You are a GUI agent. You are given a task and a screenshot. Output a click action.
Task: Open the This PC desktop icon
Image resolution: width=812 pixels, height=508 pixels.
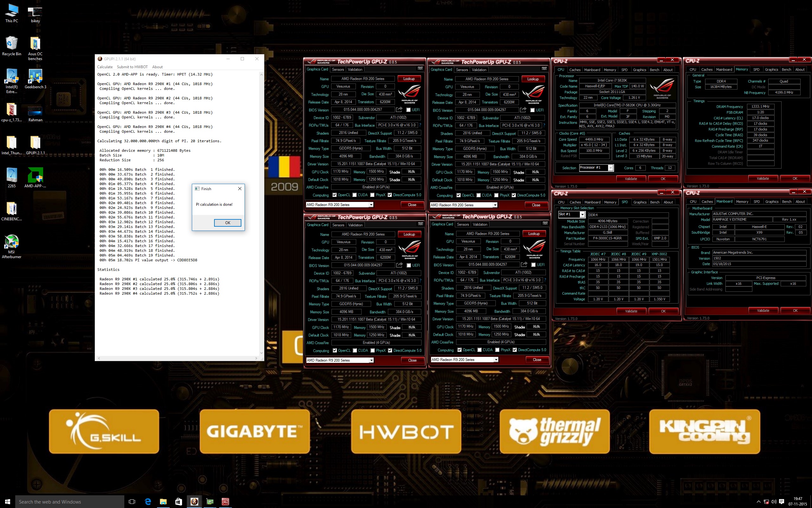pos(11,13)
